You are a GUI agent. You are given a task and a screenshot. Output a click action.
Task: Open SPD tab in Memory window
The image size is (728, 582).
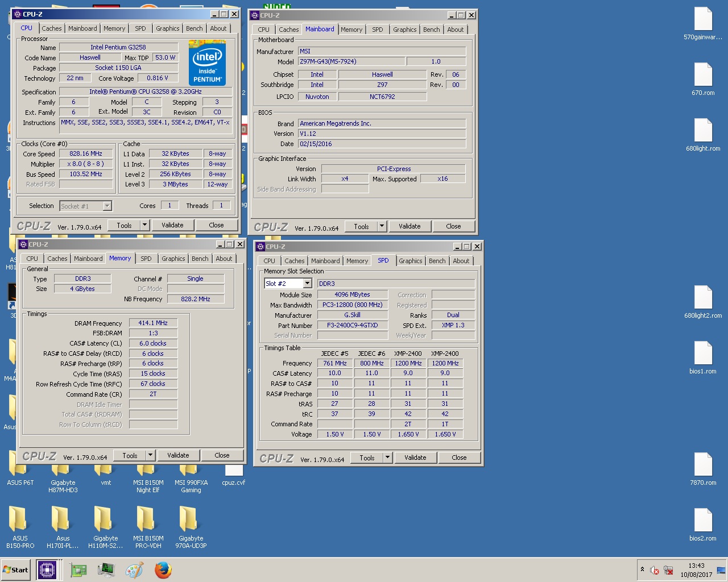point(146,259)
